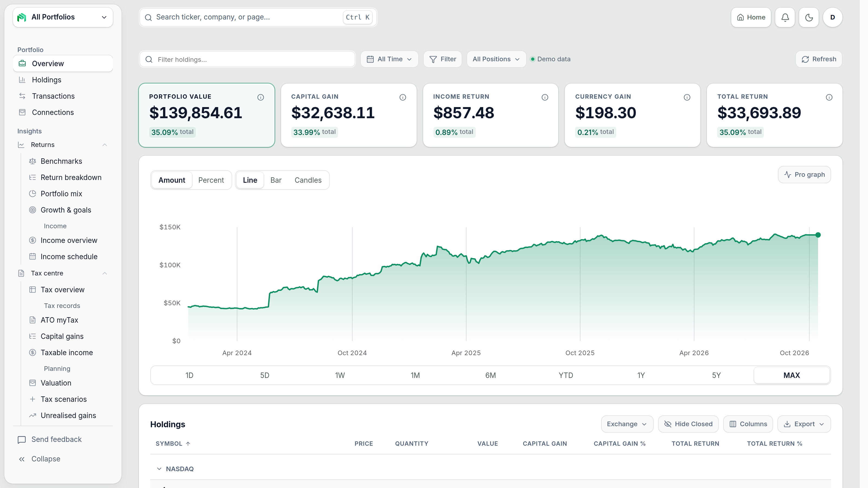
Task: Click the Home button
Action: pos(758,18)
